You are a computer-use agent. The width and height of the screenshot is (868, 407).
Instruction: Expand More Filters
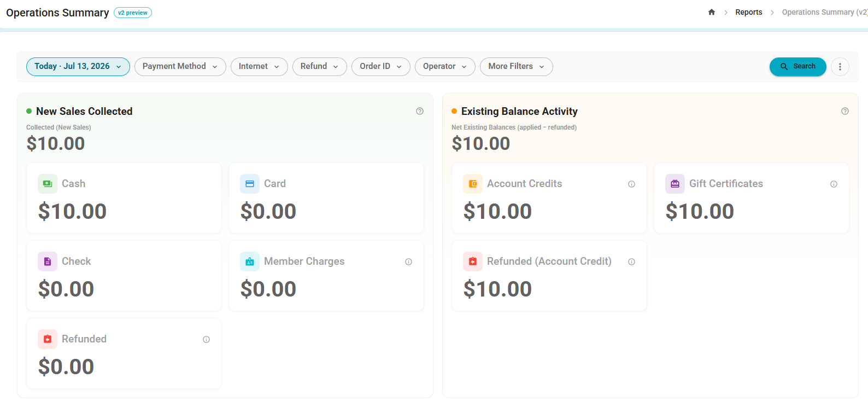(517, 67)
